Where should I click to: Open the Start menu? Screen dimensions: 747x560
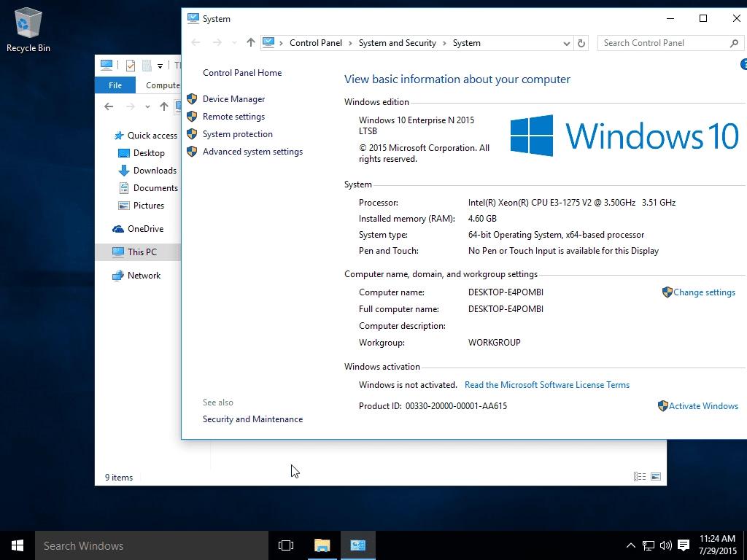pos(18,545)
